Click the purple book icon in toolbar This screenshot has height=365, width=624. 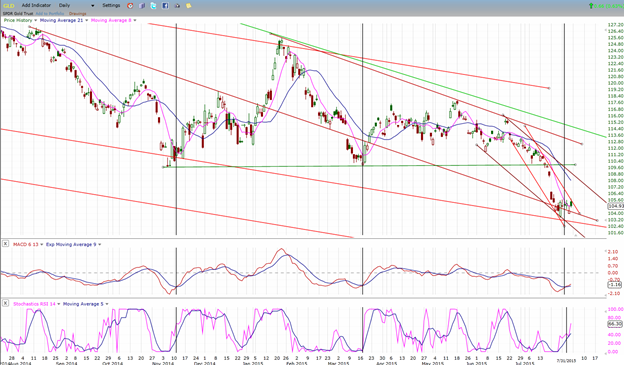point(142,6)
